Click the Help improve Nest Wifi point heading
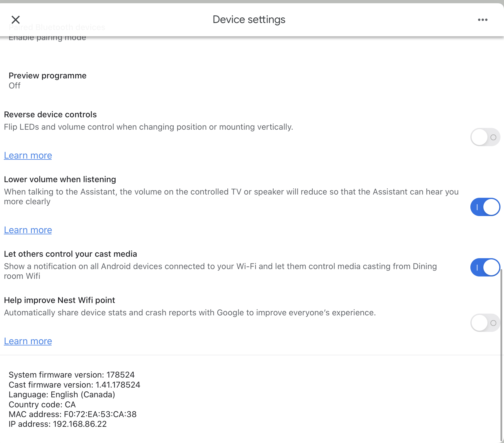This screenshot has width=504, height=443. pyautogui.click(x=60, y=300)
